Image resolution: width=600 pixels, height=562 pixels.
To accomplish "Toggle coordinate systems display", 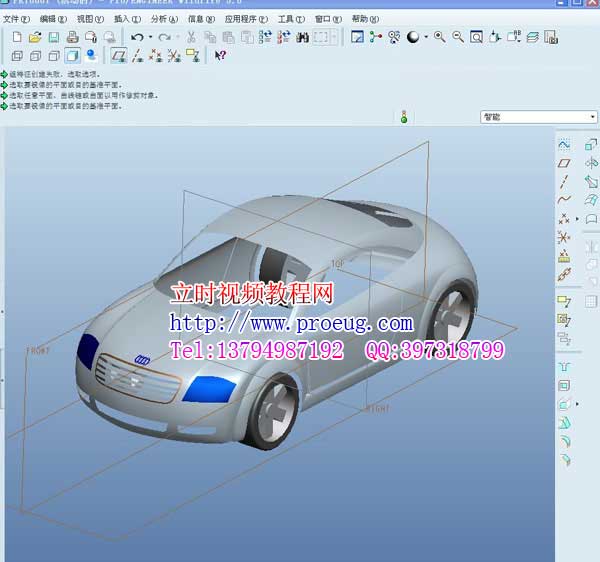I will [174, 56].
